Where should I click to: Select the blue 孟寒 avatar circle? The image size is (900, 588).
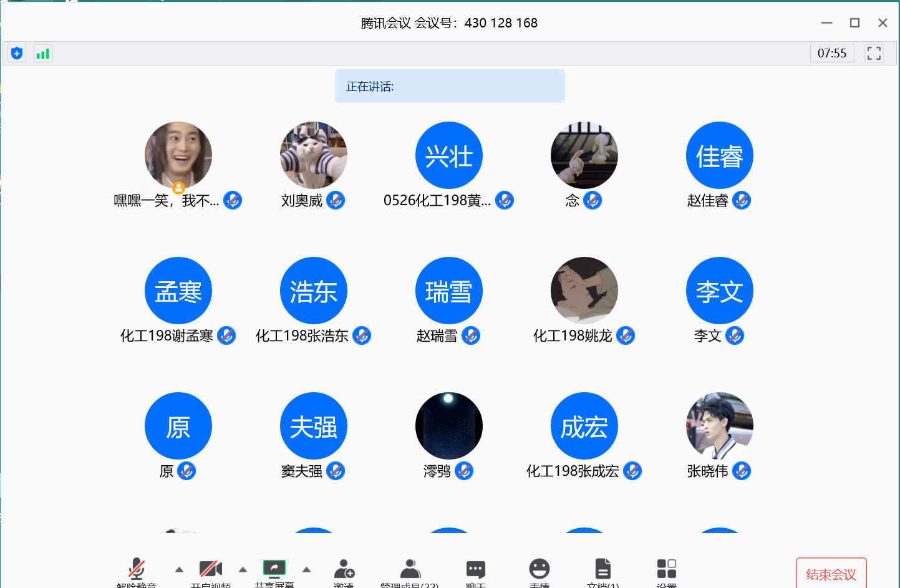[x=178, y=291]
